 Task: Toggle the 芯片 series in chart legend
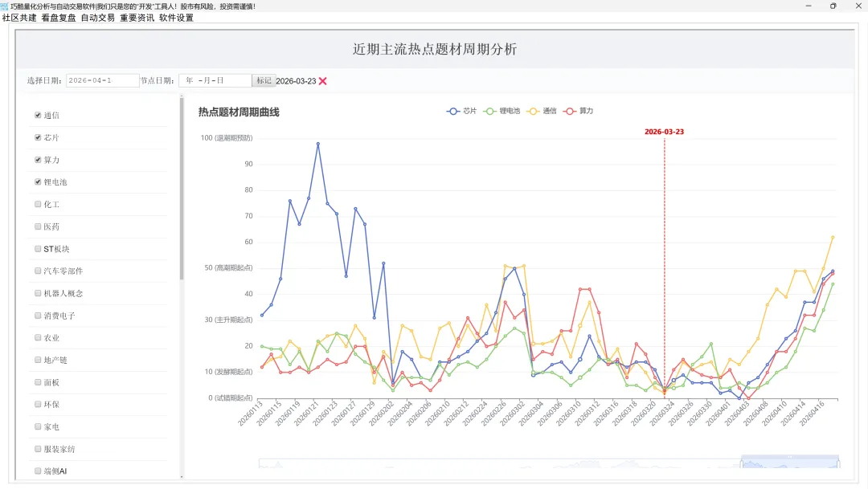click(461, 111)
